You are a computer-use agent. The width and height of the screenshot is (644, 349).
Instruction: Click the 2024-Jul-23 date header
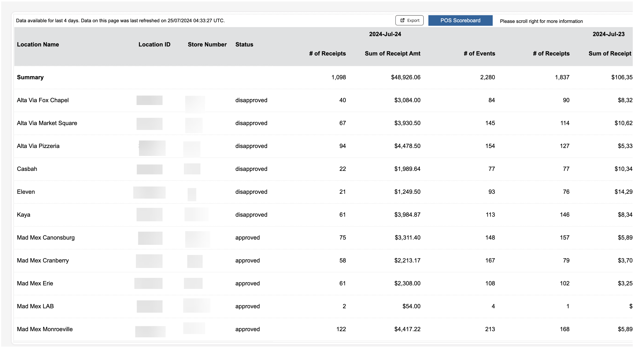click(609, 34)
